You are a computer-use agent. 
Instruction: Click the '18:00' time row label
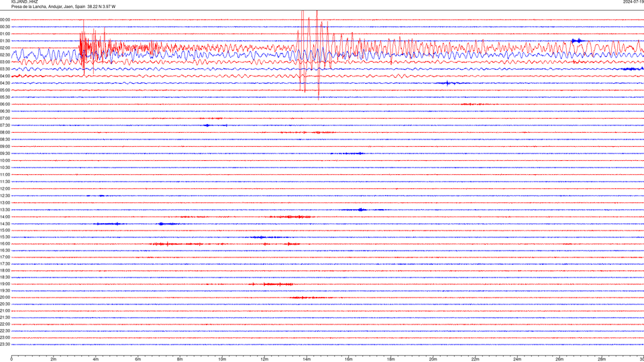coord(5,270)
